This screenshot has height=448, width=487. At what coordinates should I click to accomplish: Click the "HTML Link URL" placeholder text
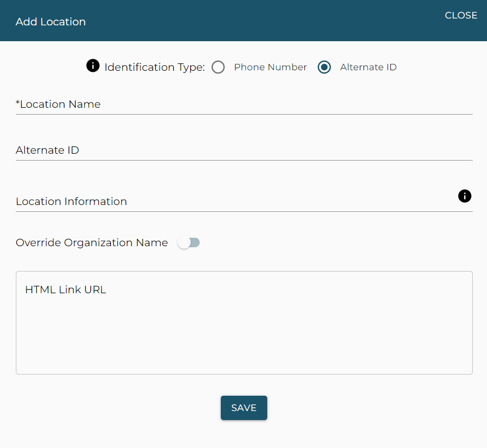65,290
